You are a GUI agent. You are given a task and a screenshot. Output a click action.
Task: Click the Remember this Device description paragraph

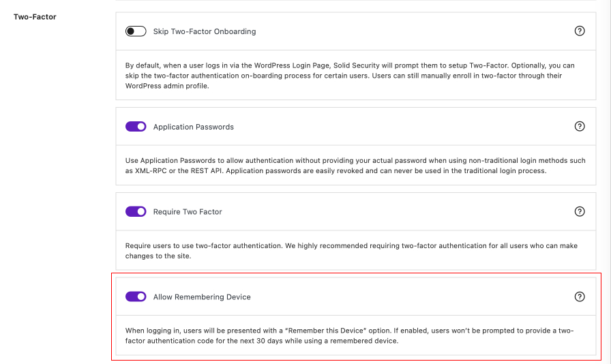point(349,335)
